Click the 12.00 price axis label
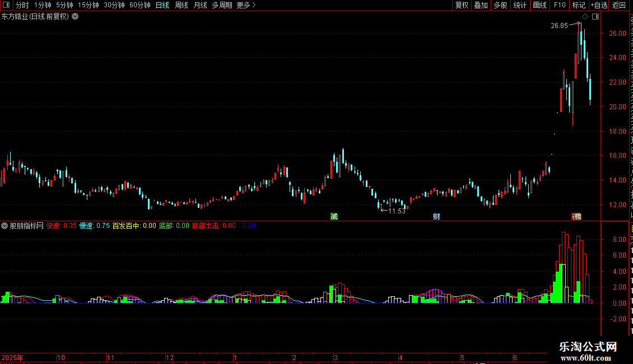633x364 pixels. [618, 205]
